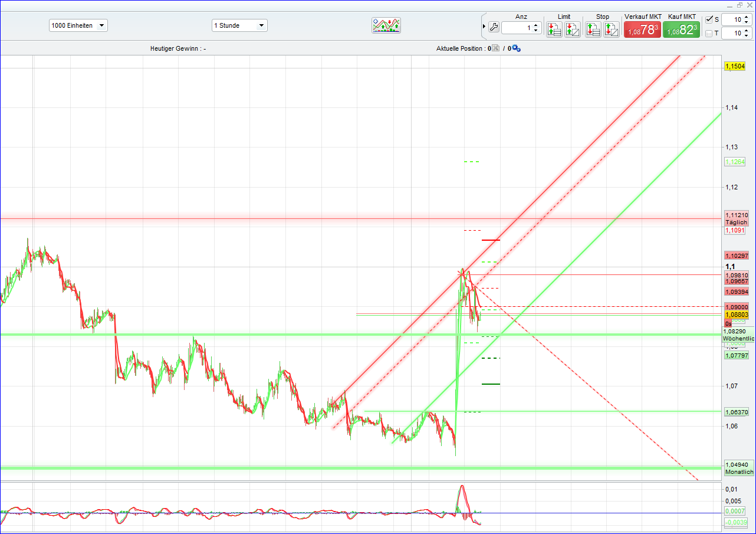Click the Wöchentlic 1,08290 level label
Image resolution: width=756 pixels, height=534 pixels.
[x=737, y=335]
